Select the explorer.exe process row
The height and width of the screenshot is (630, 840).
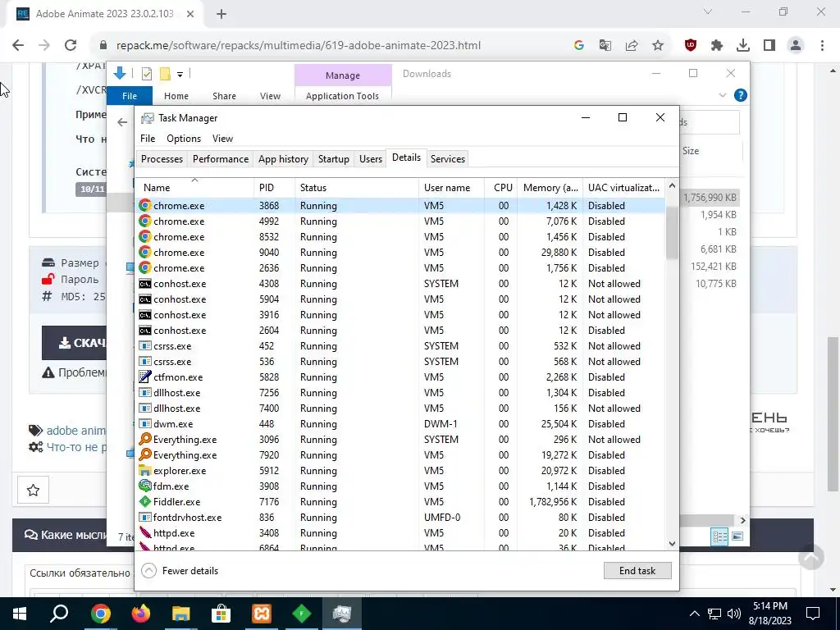[x=400, y=471]
